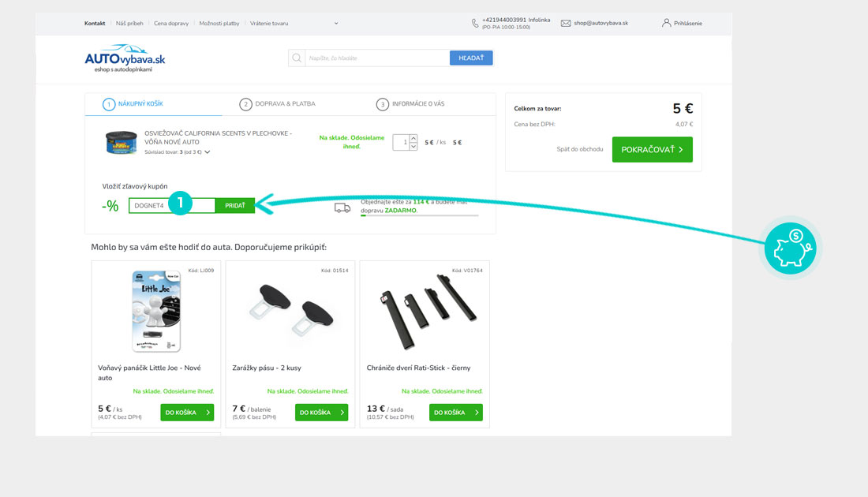This screenshot has height=497, width=868.
Task: Click the delivery truck icon near free shipping message
Action: [342, 207]
